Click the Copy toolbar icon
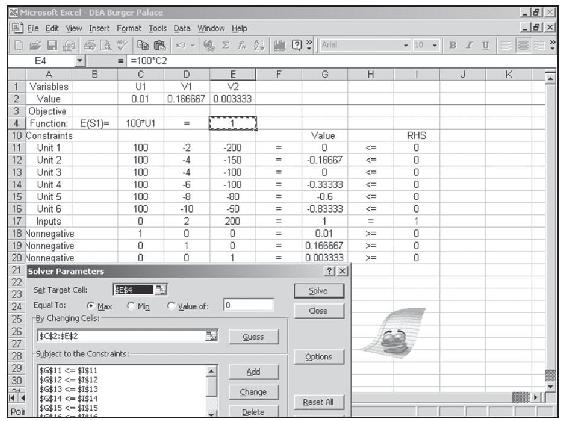The width and height of the screenshot is (566, 421). pyautogui.click(x=143, y=45)
